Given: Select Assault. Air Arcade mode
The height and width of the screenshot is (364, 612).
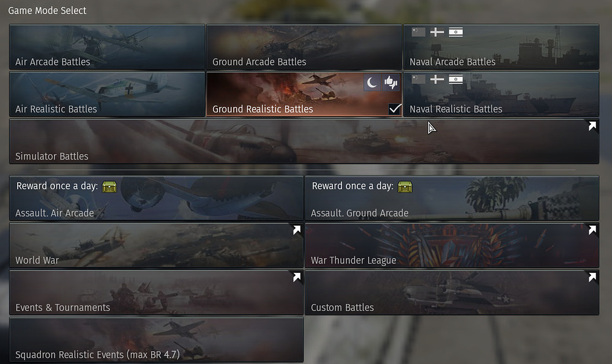Looking at the screenshot, I should tap(156, 198).
